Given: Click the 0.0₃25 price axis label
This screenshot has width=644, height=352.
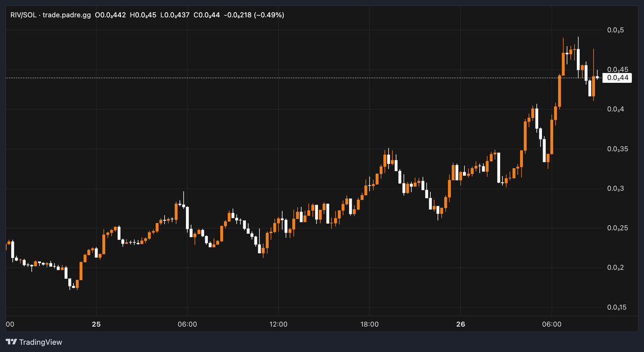Looking at the screenshot, I should (617, 228).
